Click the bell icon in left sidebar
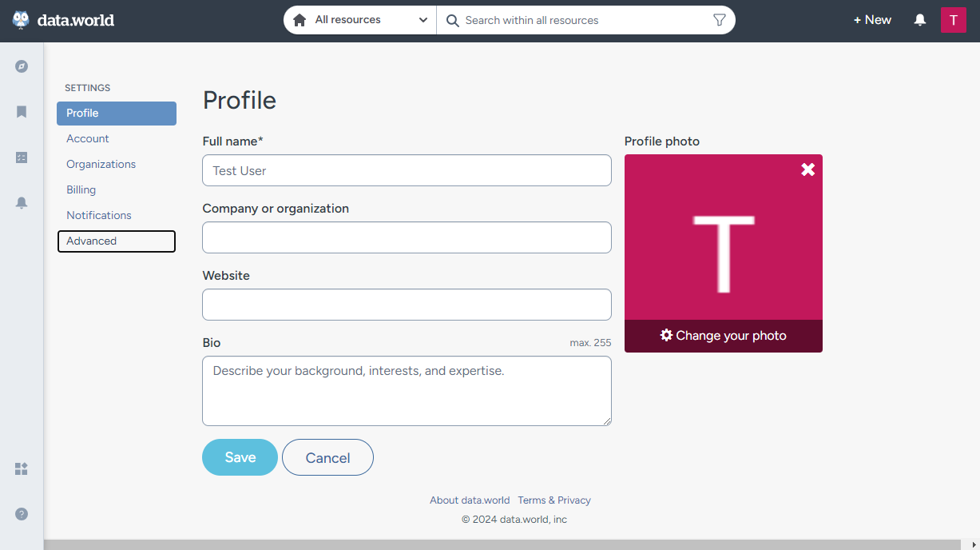980x550 pixels. [x=22, y=203]
